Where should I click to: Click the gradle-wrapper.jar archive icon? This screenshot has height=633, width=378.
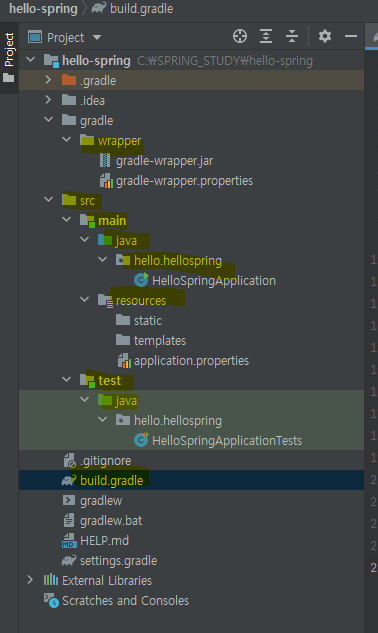105,161
